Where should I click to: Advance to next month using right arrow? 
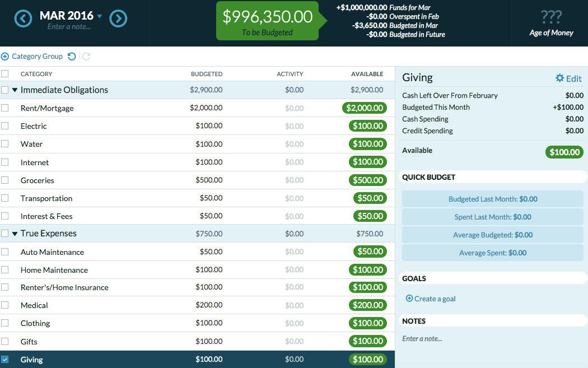tap(118, 19)
